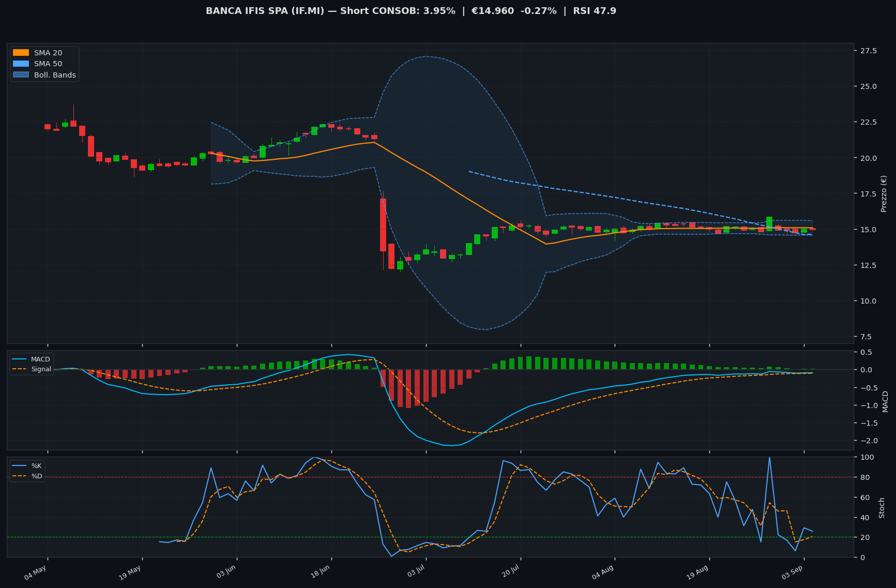Click the Boll. Bands legend swatch
Screen dimensions: 896x588
coord(21,75)
